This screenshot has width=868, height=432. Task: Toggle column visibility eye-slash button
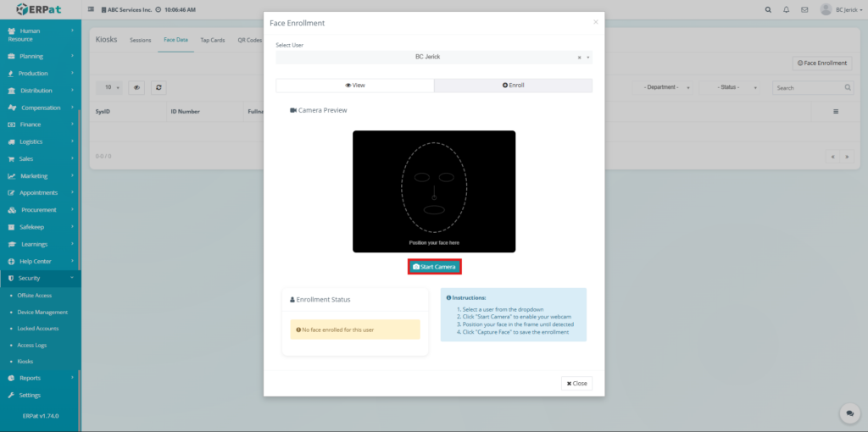(136, 87)
